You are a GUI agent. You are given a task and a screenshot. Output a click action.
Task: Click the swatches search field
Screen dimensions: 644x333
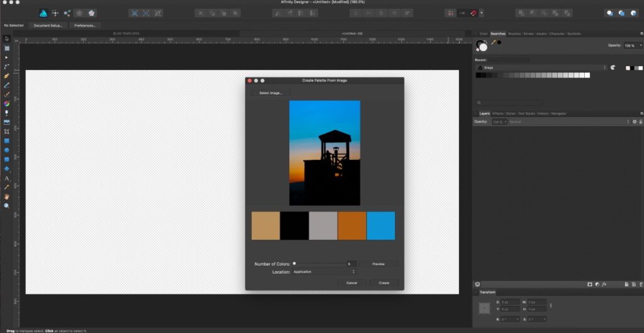pyautogui.click(x=509, y=103)
